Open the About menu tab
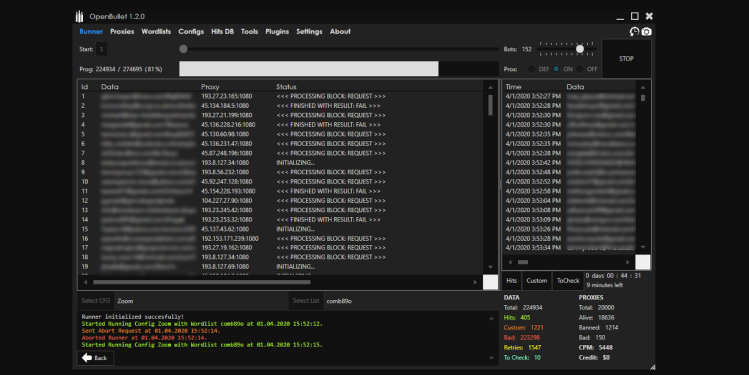 point(340,32)
